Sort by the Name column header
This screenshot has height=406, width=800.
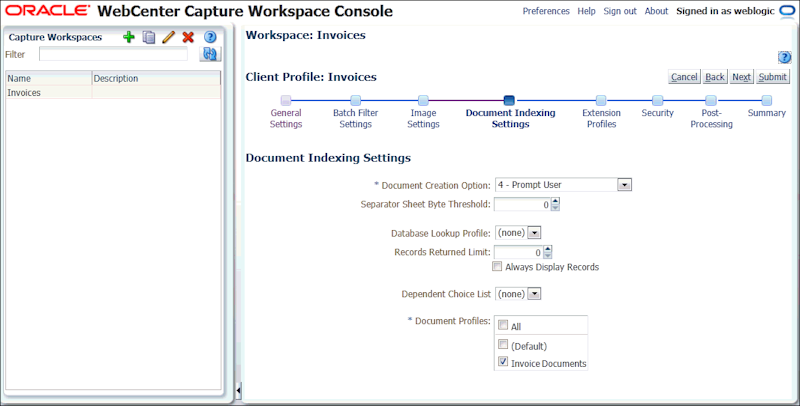(49, 79)
